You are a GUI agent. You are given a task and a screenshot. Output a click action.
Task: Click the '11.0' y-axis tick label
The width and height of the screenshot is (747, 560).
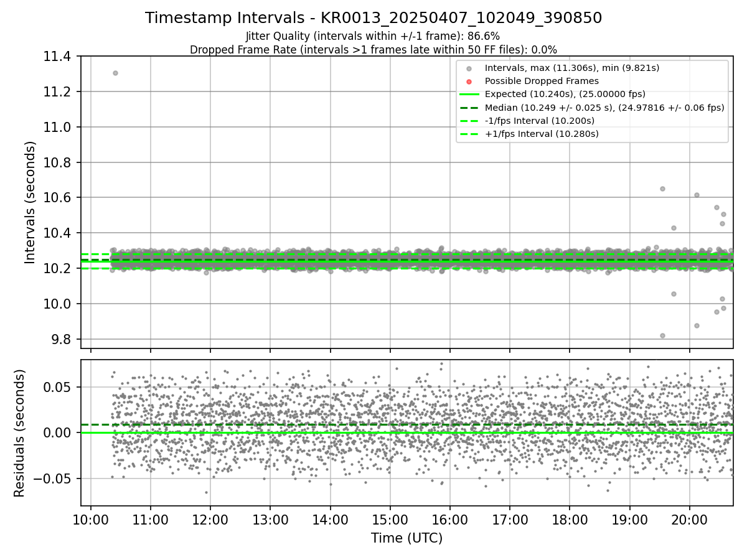pyautogui.click(x=59, y=128)
